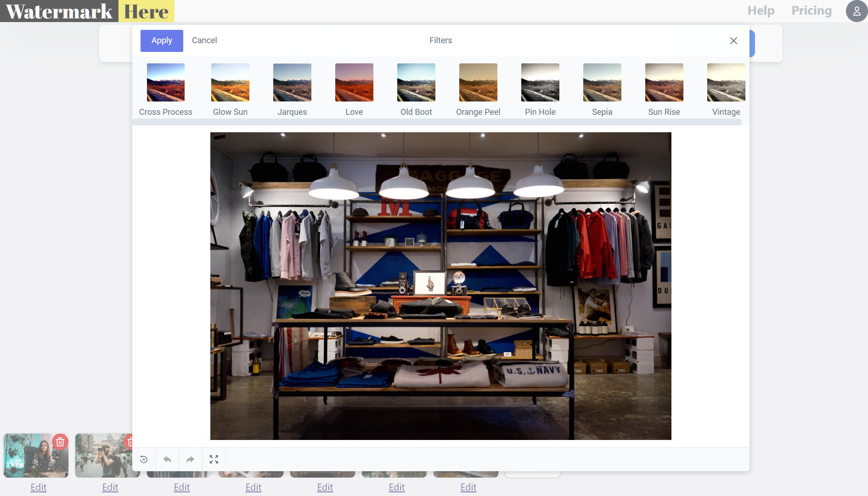
Task: Apply the selected filter
Action: 161,40
